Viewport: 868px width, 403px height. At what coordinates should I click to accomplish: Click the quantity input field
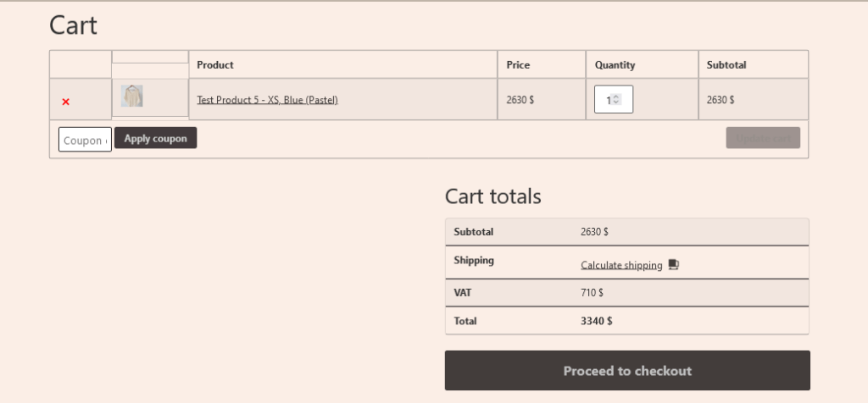point(614,100)
